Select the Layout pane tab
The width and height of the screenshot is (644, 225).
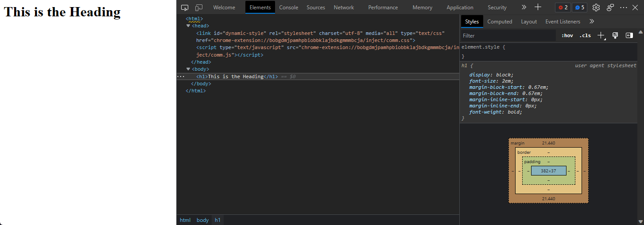(x=529, y=22)
